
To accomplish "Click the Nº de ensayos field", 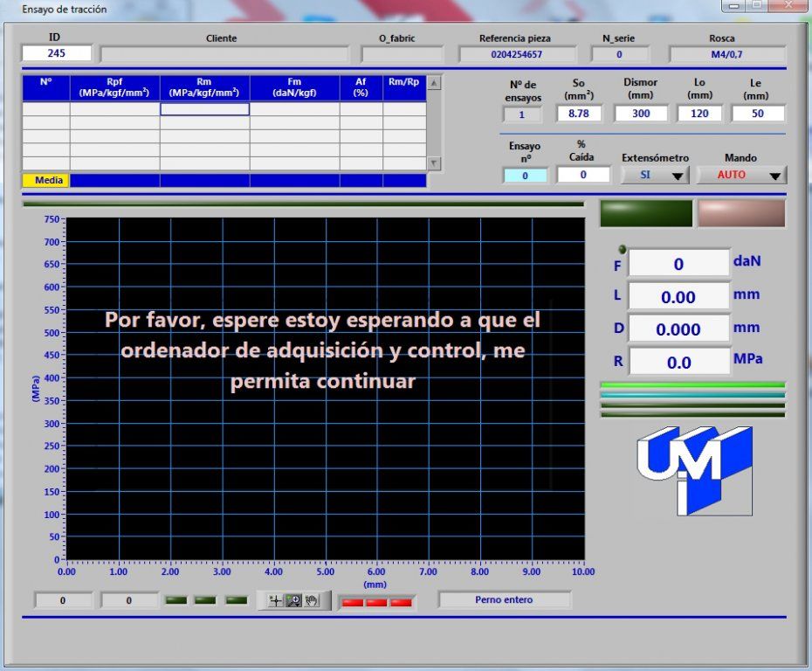I will pos(522,114).
